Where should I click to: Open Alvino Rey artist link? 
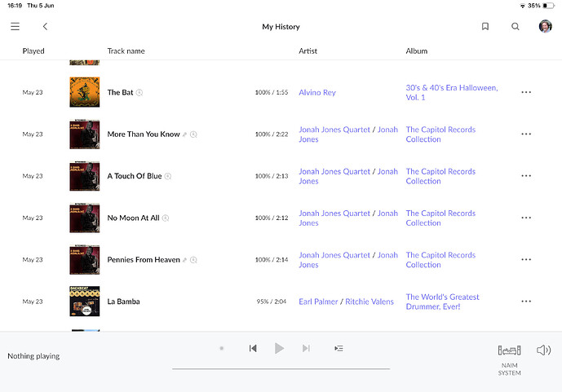pos(317,93)
